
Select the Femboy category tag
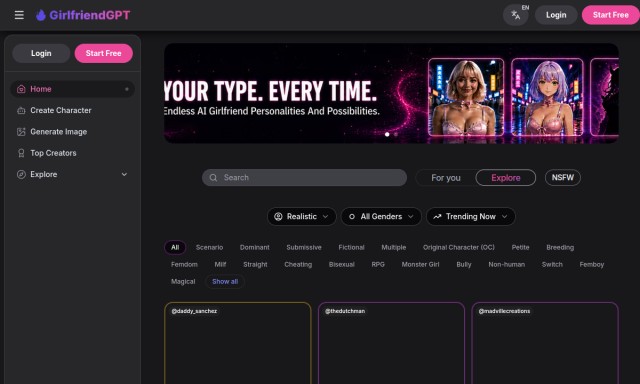click(592, 264)
